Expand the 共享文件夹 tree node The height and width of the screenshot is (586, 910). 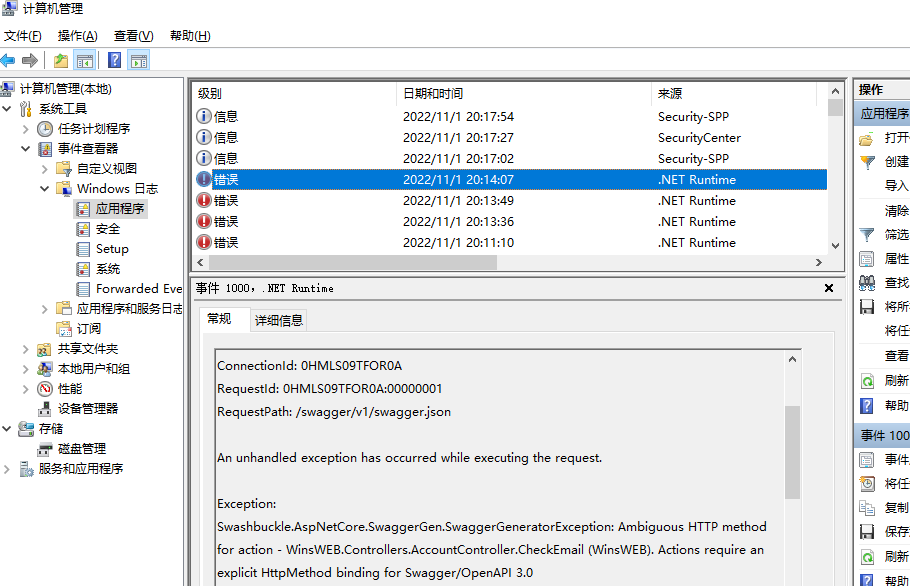tap(26, 349)
